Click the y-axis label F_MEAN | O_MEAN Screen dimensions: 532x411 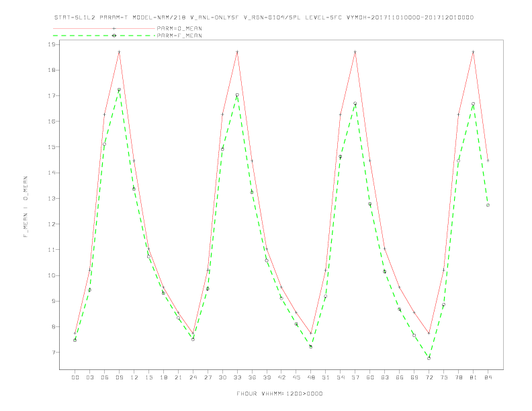click(26, 207)
